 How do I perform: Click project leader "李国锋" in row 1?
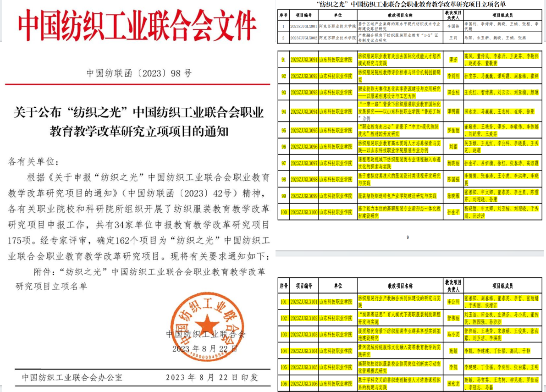tap(453, 27)
